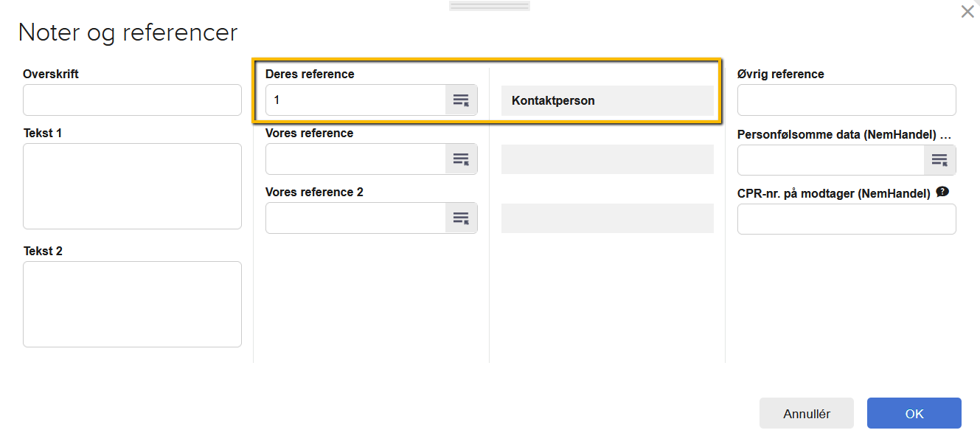980x447 pixels.
Task: Click the CPR-nr. help question mark icon
Action: pos(942,193)
